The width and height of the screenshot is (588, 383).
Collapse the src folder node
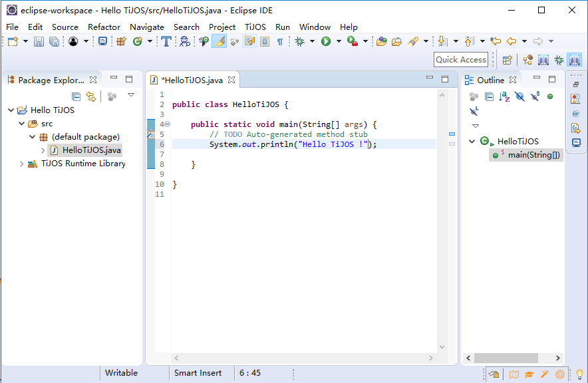pyautogui.click(x=22, y=124)
